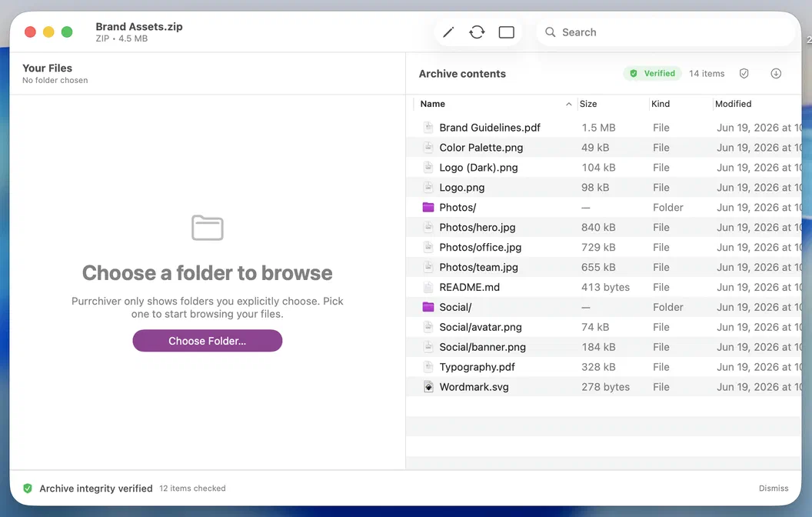Sort by the Modified column header
This screenshot has width=812, height=517.
click(x=734, y=104)
